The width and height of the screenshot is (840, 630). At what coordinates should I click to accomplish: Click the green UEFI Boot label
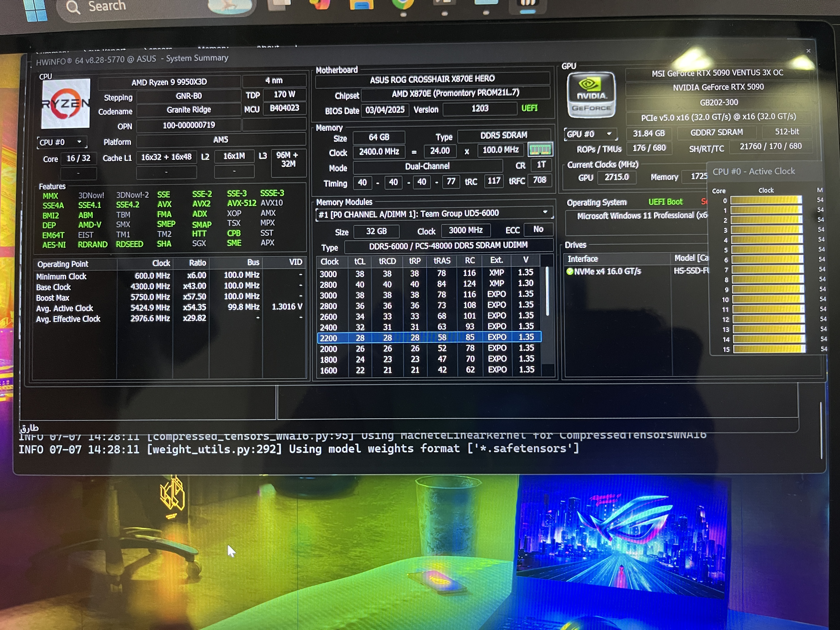(665, 202)
